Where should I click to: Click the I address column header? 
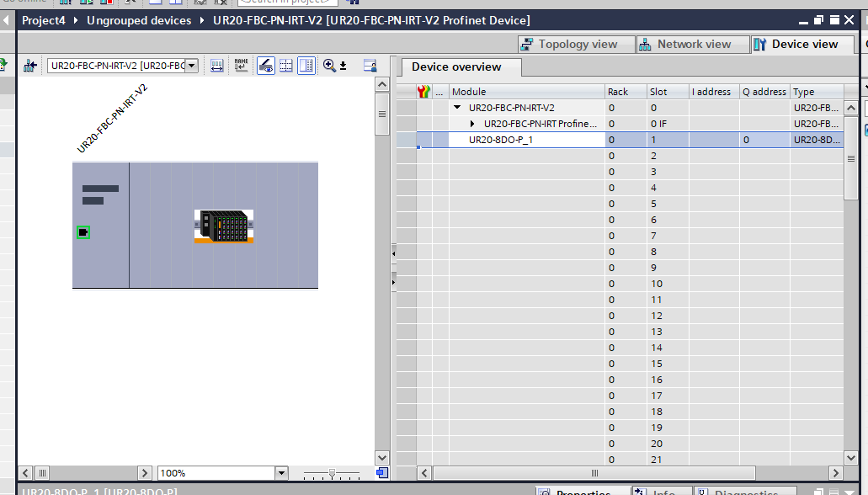click(714, 92)
